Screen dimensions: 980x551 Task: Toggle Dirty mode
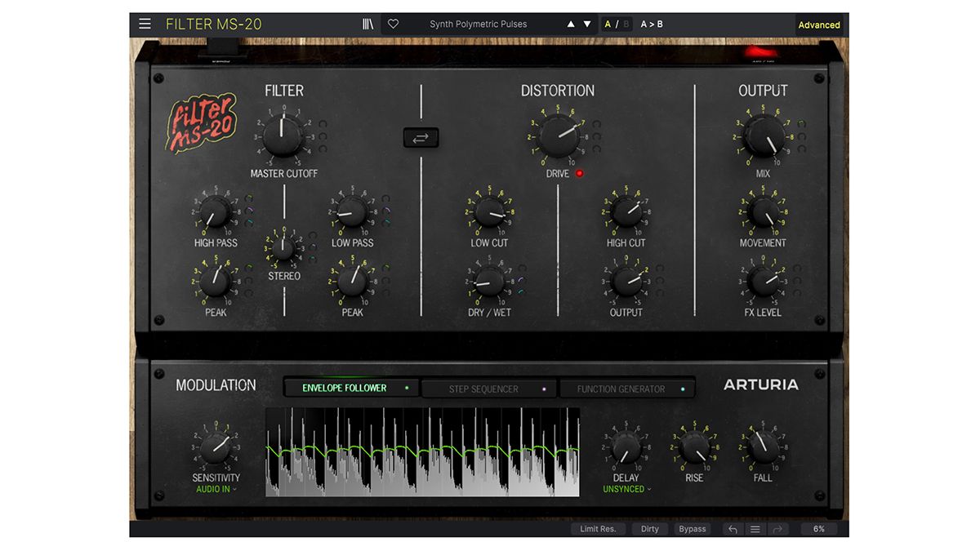point(650,529)
